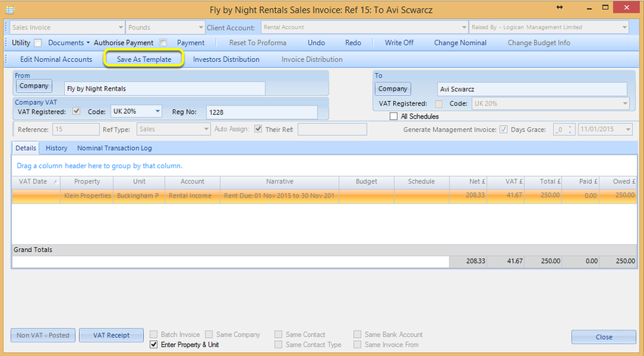Toggle the Same Invoice From checkbox

point(357,345)
